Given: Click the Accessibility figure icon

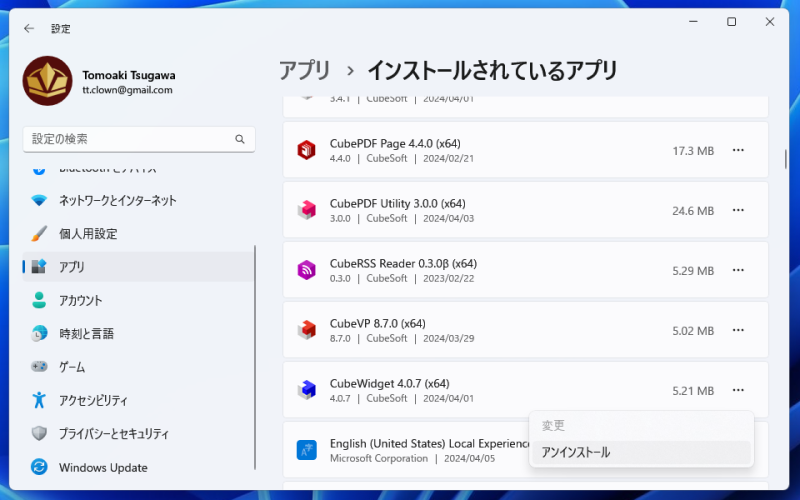Looking at the screenshot, I should (39, 399).
